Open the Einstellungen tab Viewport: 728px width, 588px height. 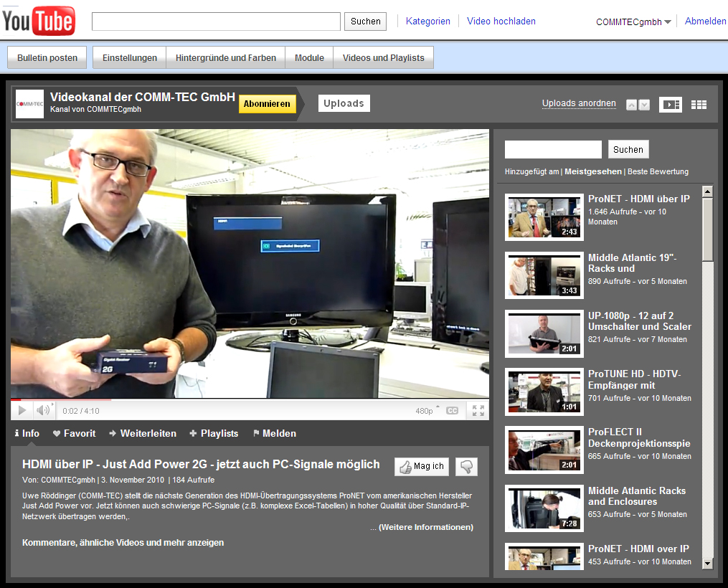coord(130,57)
